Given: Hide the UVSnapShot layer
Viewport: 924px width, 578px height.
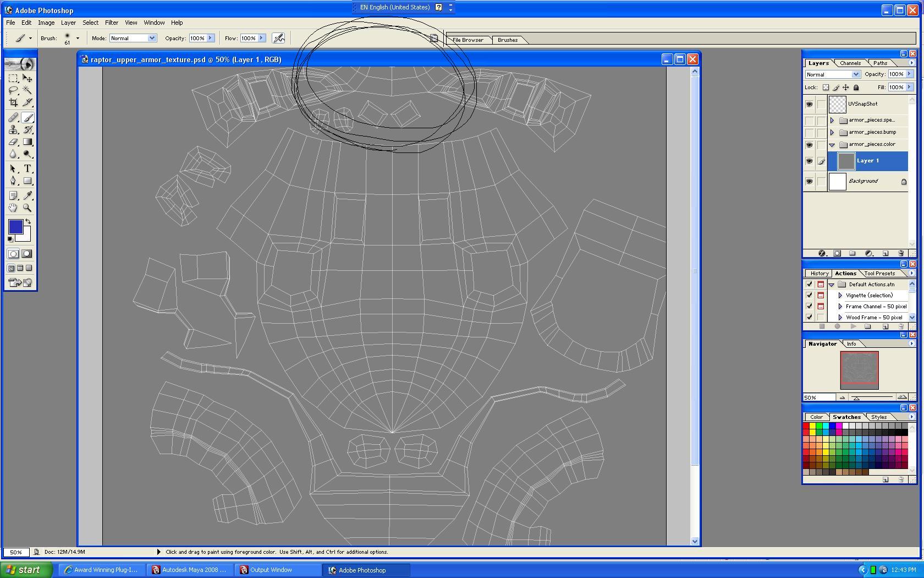Looking at the screenshot, I should 809,104.
